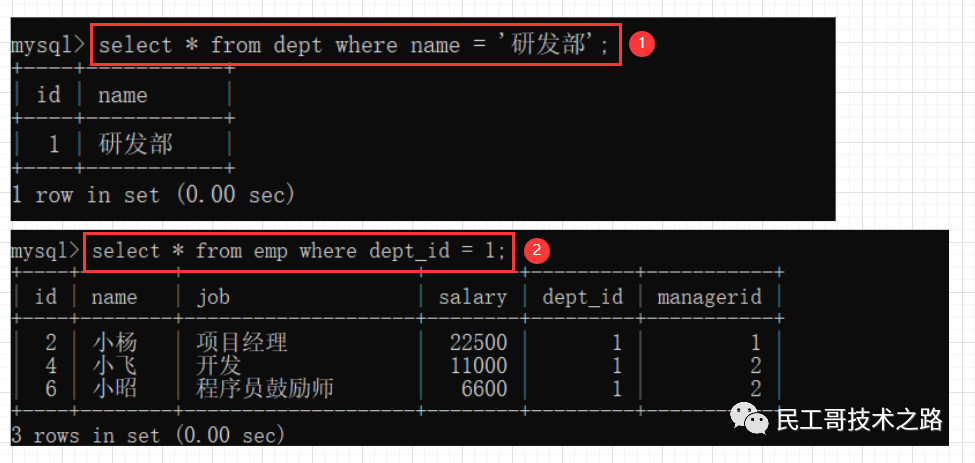This screenshot has height=463, width=975.
Task: Click the job cell 项目经理
Action: coord(242,342)
